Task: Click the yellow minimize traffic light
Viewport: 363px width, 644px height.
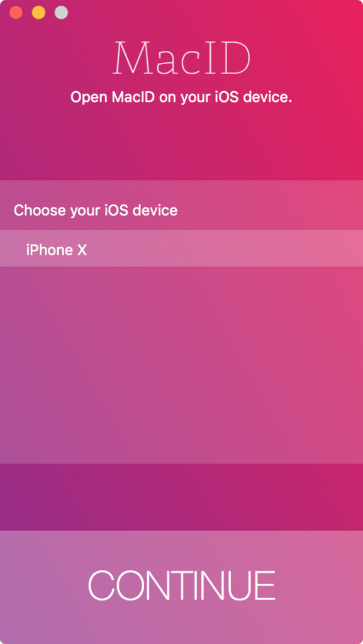Action: tap(38, 11)
